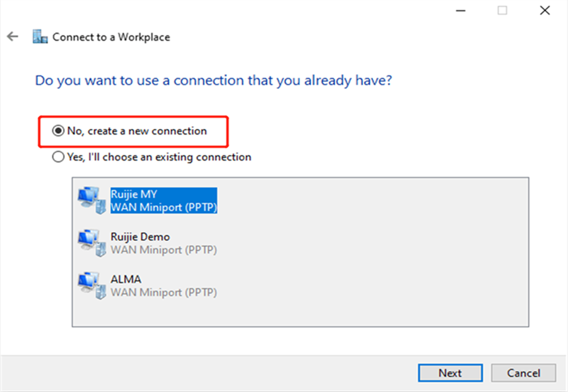Click the icon beside the selected PPTP connection
This screenshot has width=568, height=392.
(91, 200)
